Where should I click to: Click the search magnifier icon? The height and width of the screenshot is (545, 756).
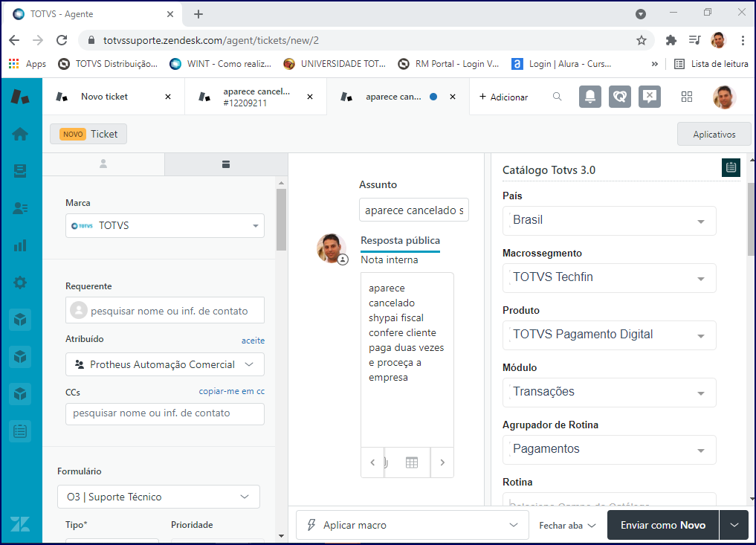557,97
